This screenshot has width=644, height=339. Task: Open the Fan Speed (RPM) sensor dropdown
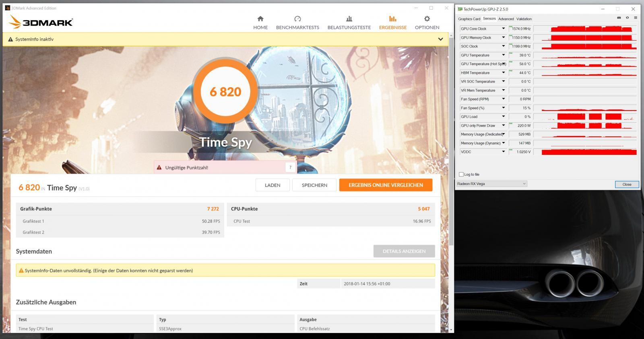pos(503,99)
